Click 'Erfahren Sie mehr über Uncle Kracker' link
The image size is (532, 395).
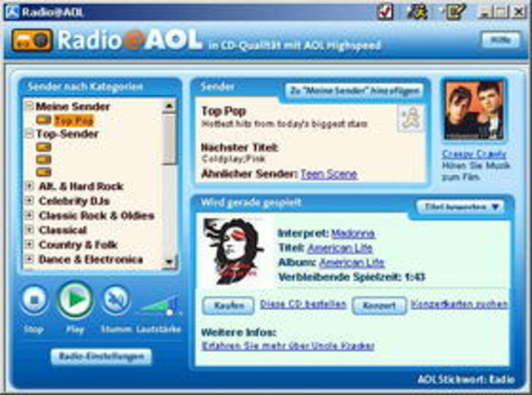288,346
